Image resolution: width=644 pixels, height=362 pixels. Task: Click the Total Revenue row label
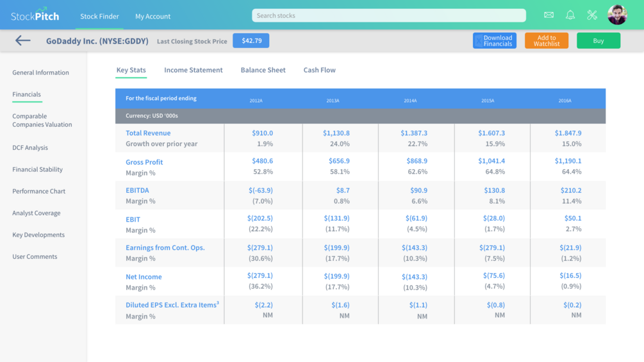pos(148,133)
